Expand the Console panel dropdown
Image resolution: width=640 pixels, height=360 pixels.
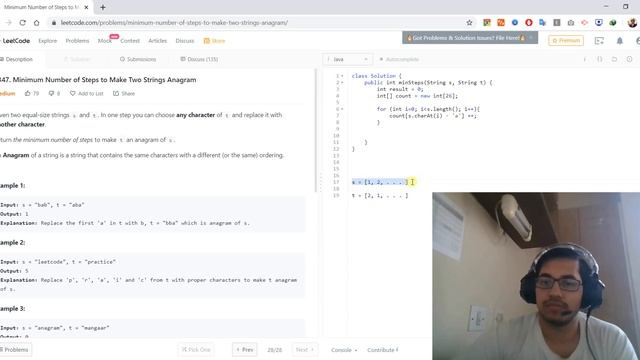click(344, 350)
